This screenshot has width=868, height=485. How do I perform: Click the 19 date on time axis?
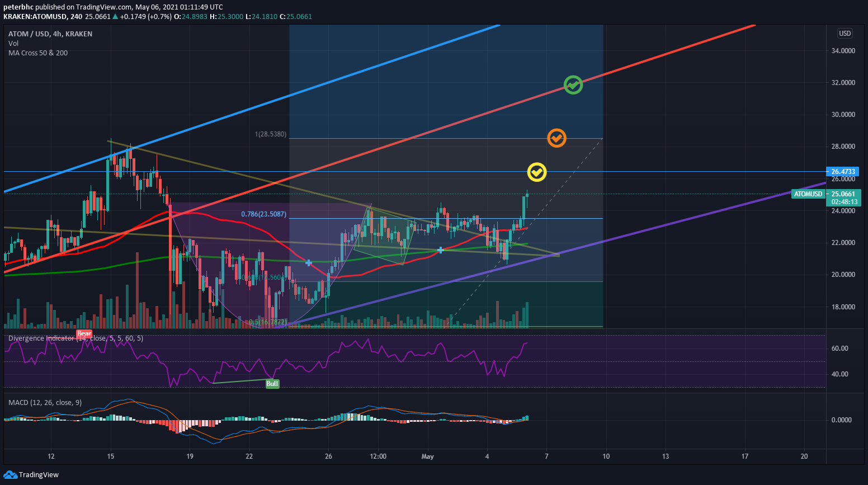[190, 456]
